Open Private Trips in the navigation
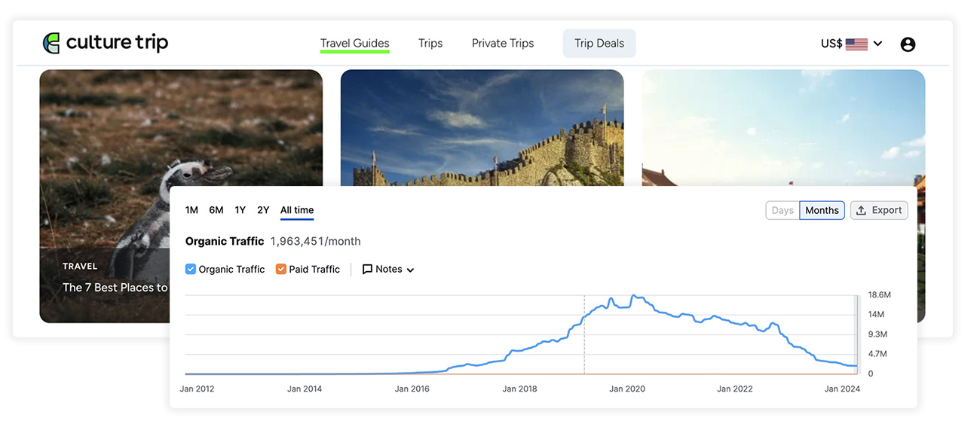The image size is (980, 430). (503, 43)
